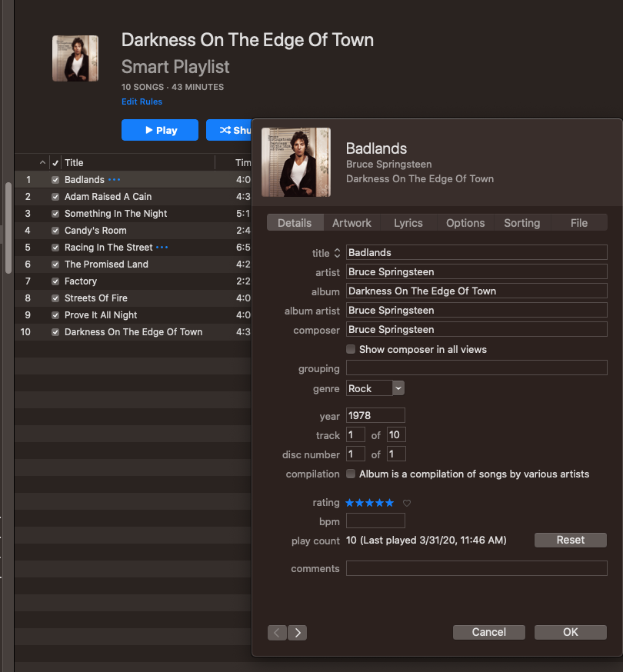Image resolution: width=623 pixels, height=672 pixels.
Task: Click the left sidebar scrollbar handle
Action: 8,228
